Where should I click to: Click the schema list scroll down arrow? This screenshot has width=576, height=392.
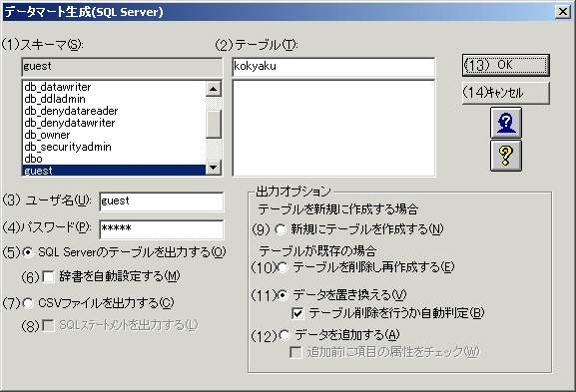click(x=214, y=168)
